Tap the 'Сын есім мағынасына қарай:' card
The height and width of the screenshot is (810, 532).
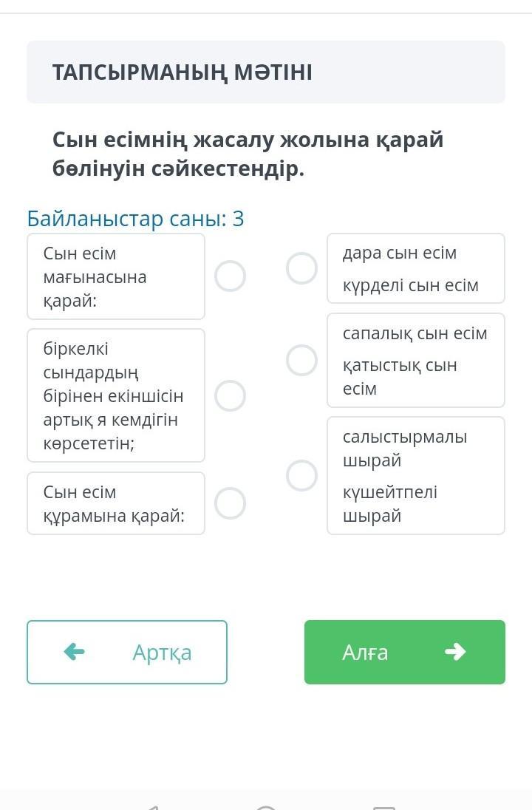click(116, 276)
